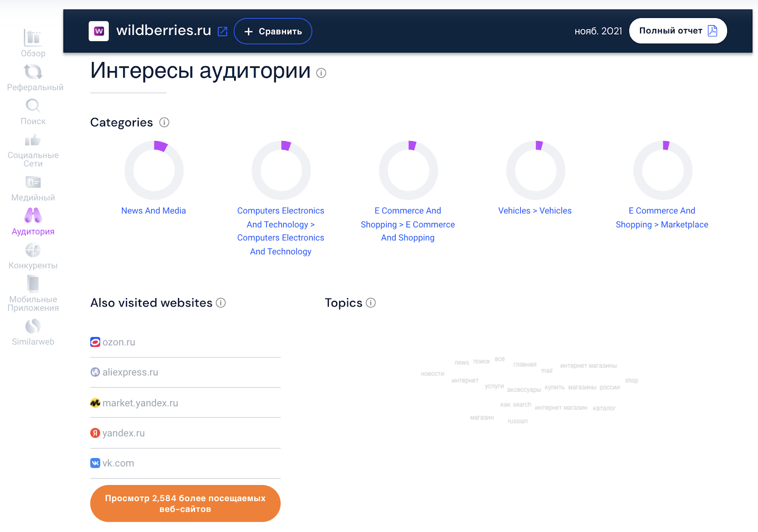Open Конкуренты globe icon
This screenshot has width=758, height=532.
point(33,250)
